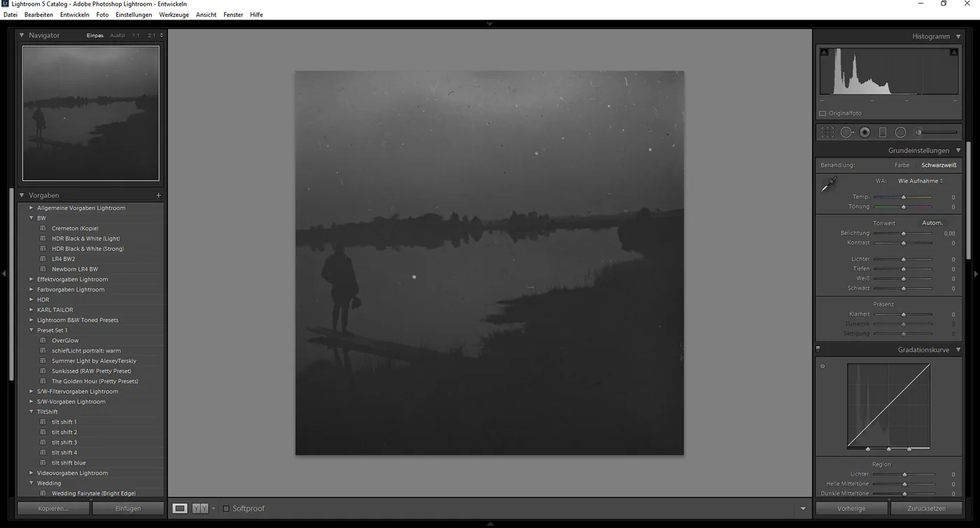Screen dimensions: 980x528
Task: Add new preset with plus icon
Action: click(x=158, y=196)
